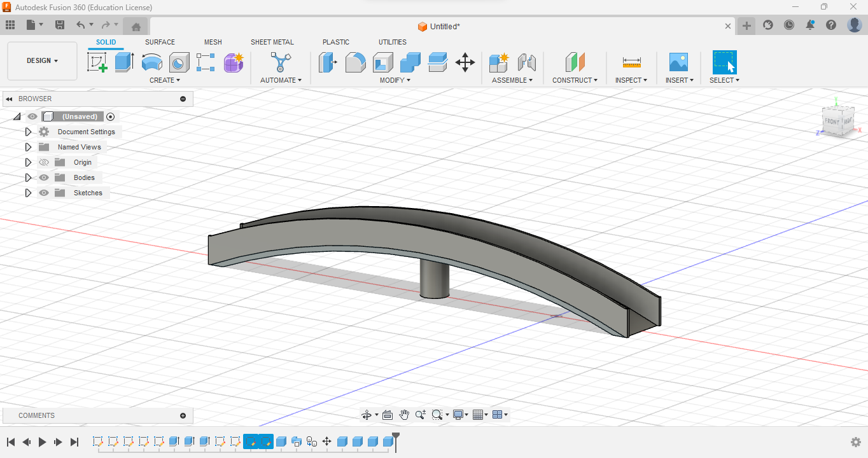
Task: Open the ASSEMBLE dropdown menu
Action: tap(512, 80)
